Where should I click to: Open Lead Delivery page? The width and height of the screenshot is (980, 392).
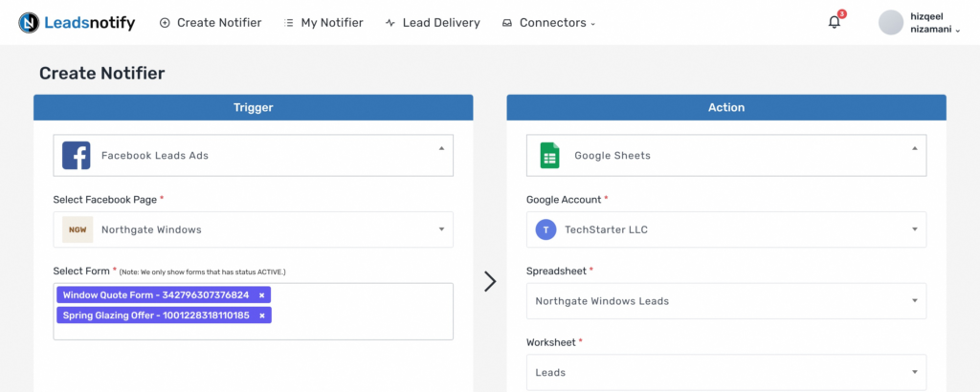pyautogui.click(x=433, y=23)
